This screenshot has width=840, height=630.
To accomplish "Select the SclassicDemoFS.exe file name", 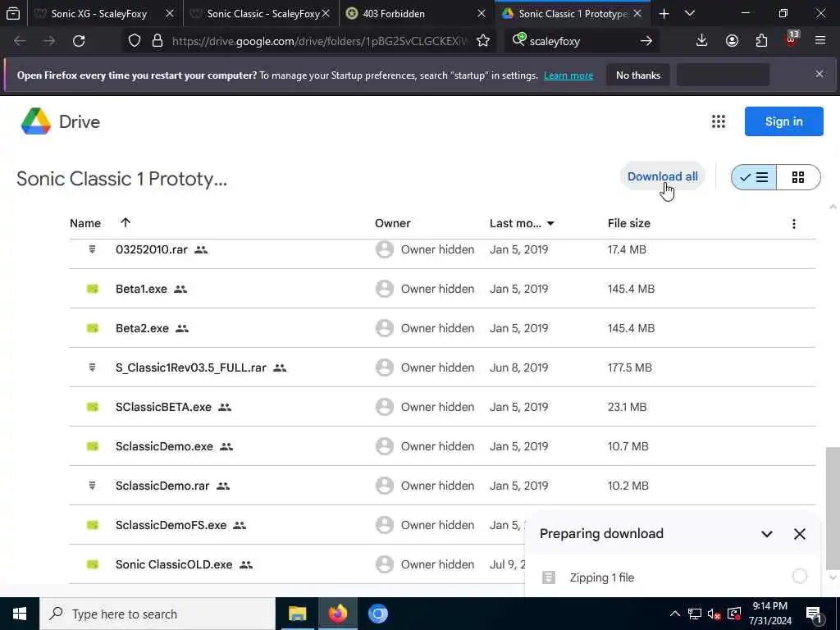I will pyautogui.click(x=171, y=525).
